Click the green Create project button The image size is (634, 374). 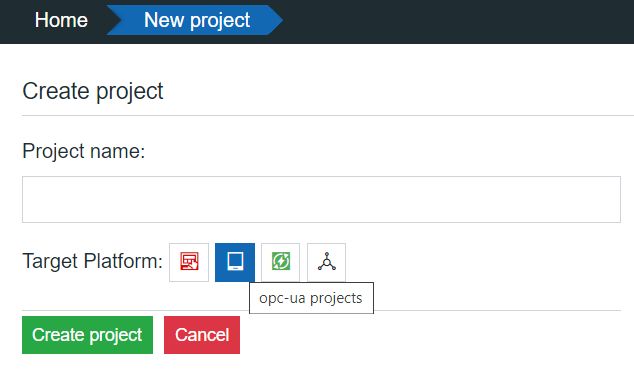[x=87, y=335]
